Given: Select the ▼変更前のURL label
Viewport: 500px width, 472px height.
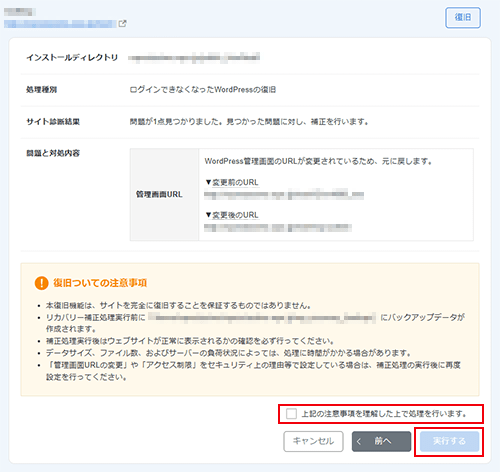Looking at the screenshot, I should click(232, 182).
